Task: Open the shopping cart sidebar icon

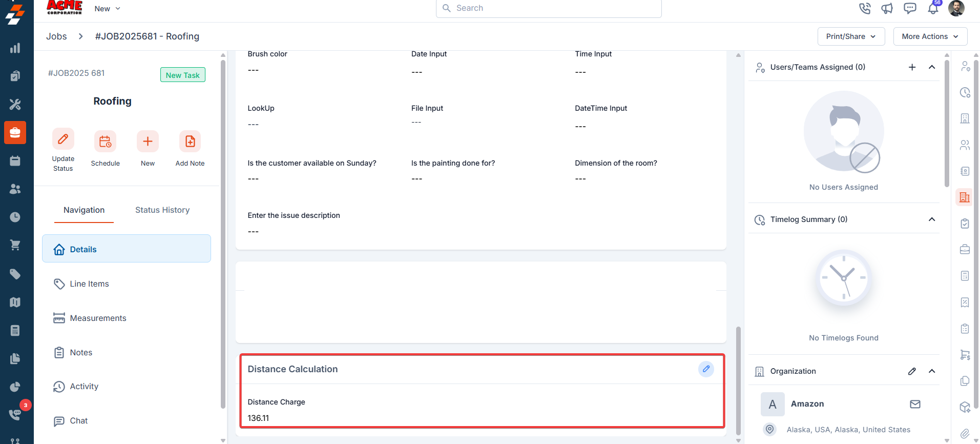Action: pyautogui.click(x=15, y=245)
